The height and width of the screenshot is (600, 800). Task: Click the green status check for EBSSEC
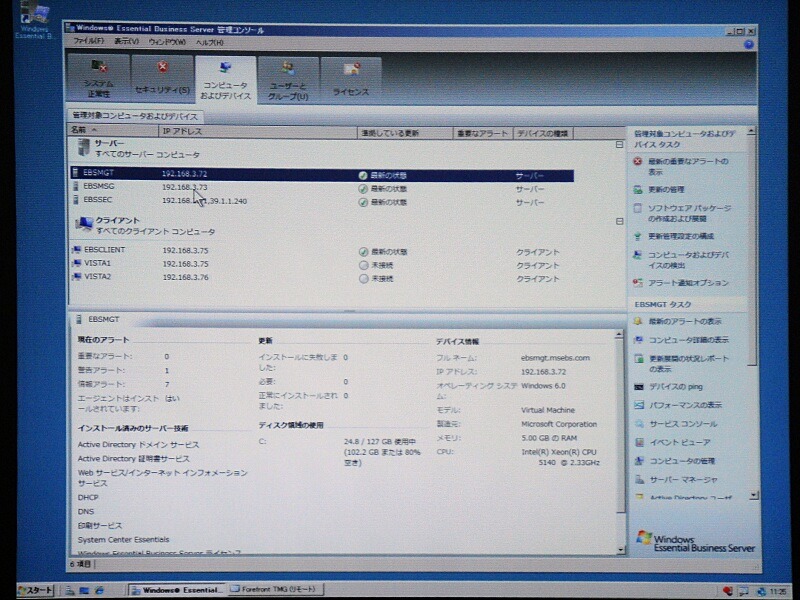pos(363,203)
